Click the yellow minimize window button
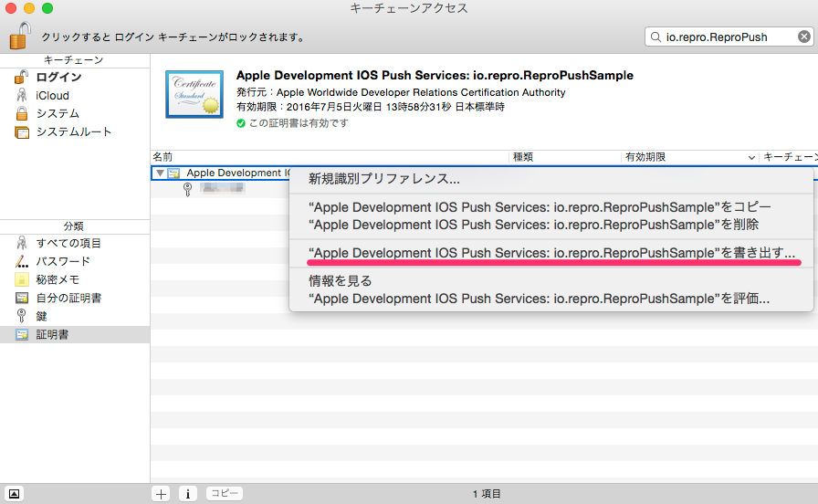This screenshot has width=818, height=504. [29, 8]
